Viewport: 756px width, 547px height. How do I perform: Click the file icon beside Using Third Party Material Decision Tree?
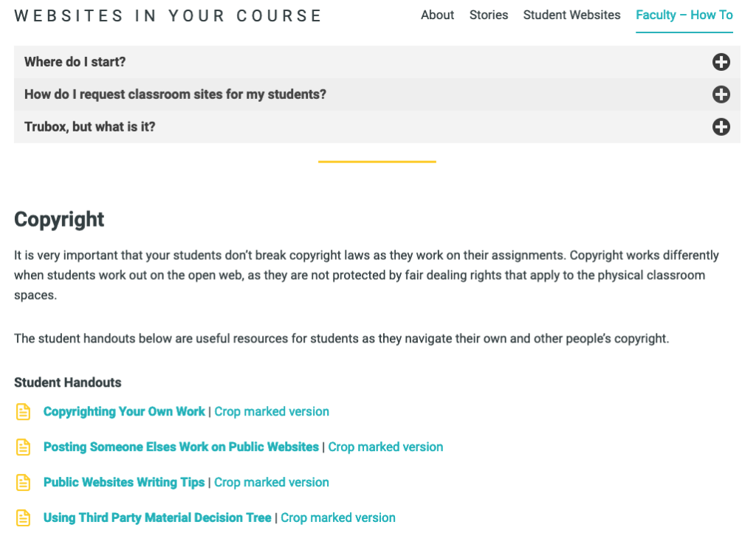click(23, 518)
